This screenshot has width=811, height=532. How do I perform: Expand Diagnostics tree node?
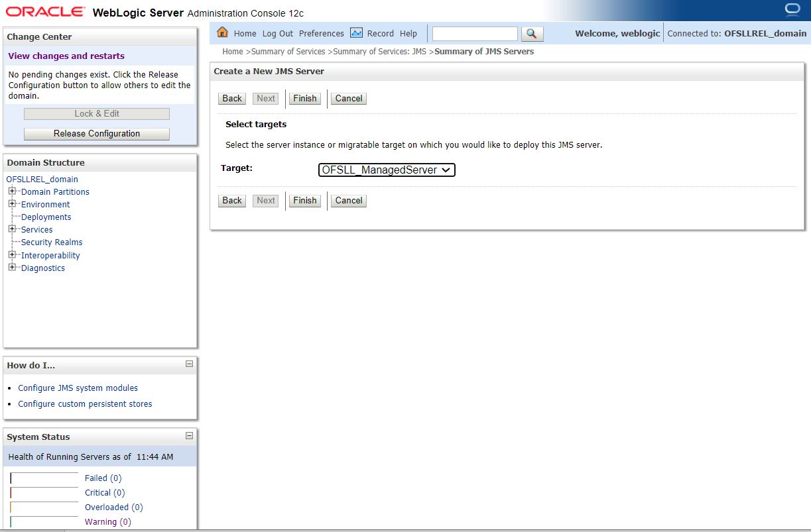[x=12, y=267]
